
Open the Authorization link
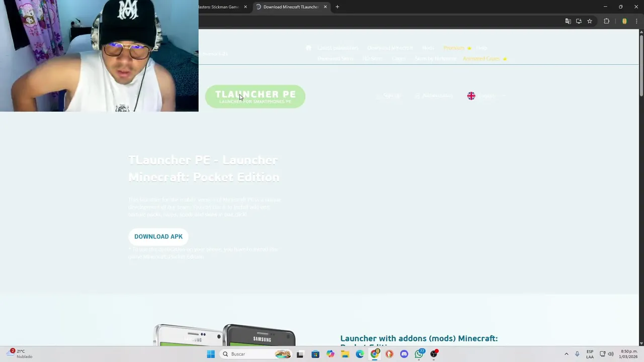(434, 96)
